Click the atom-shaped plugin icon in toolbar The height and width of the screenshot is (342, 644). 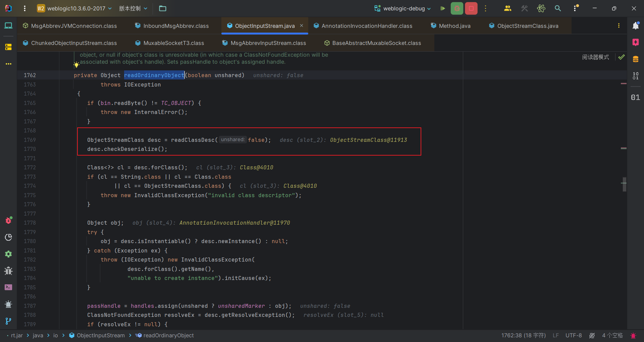click(541, 8)
